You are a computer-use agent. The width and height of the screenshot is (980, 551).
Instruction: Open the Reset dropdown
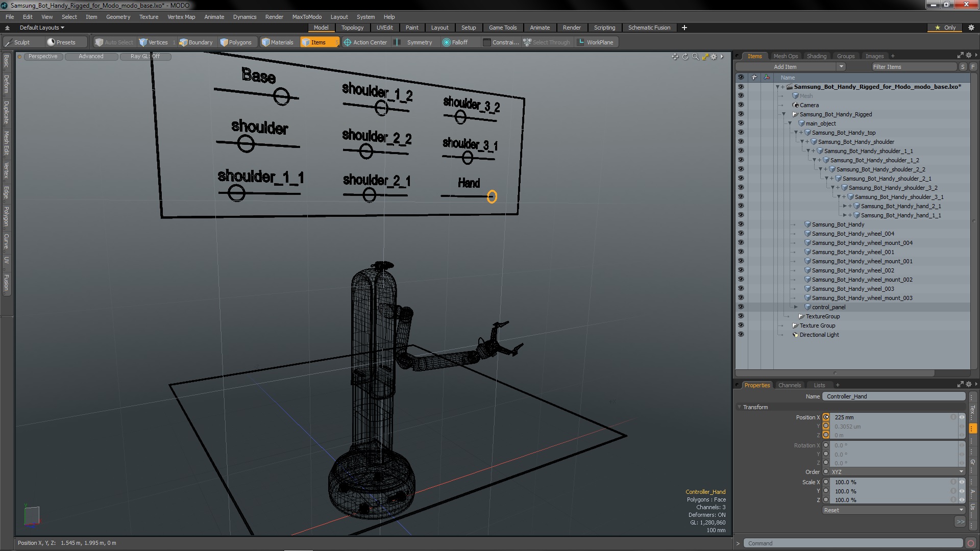point(893,510)
